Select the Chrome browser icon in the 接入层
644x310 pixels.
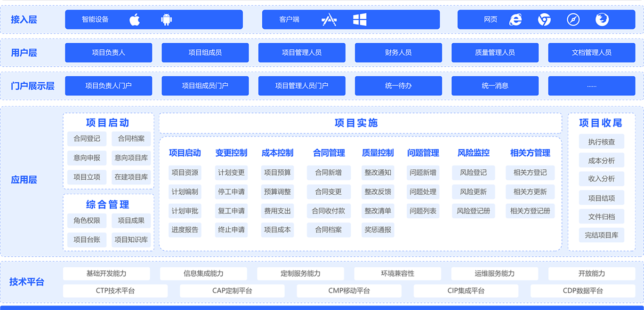[x=544, y=19]
